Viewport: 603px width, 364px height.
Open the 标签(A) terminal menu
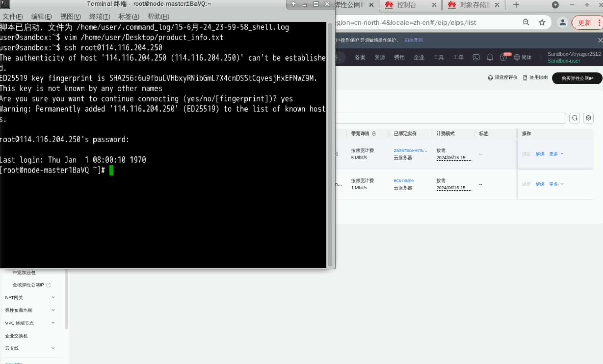tap(129, 16)
